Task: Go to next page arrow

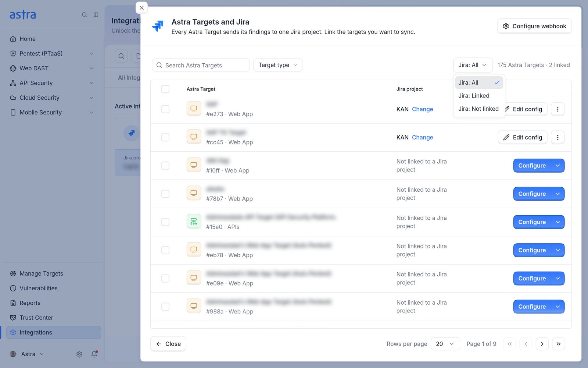Action: tap(542, 344)
